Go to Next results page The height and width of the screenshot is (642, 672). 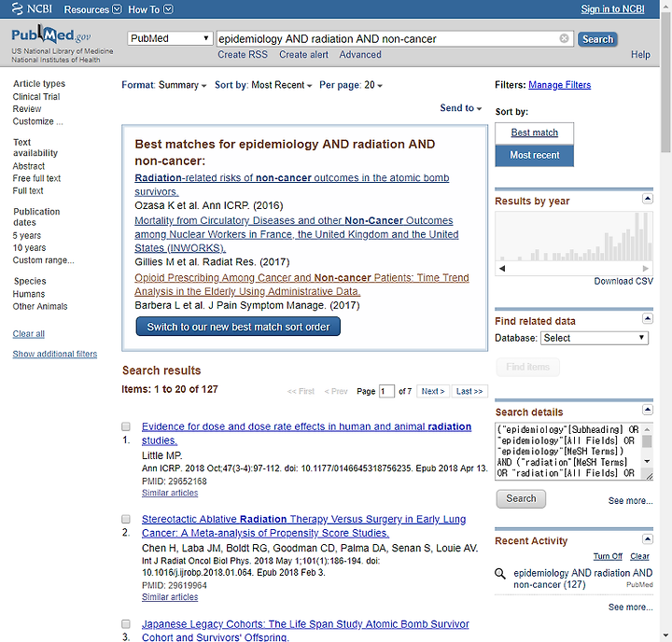[x=433, y=391]
